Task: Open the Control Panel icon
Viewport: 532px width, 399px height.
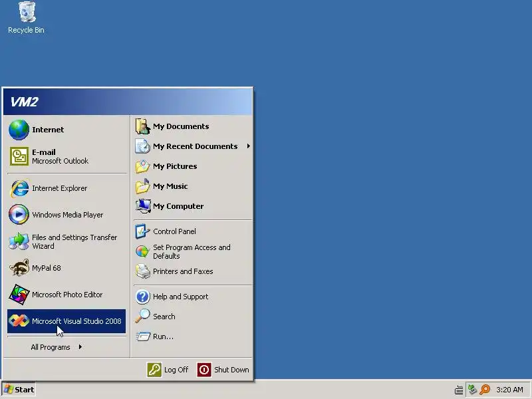Action: tap(142, 231)
